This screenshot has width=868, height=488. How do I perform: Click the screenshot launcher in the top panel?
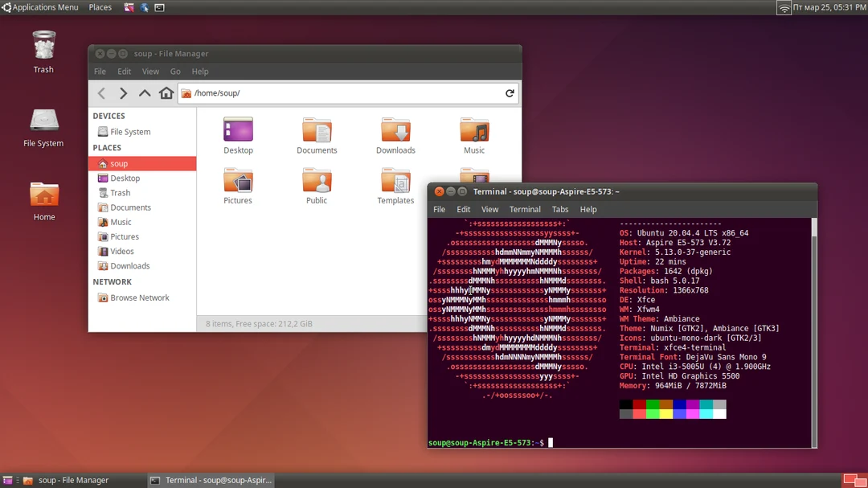click(x=128, y=7)
